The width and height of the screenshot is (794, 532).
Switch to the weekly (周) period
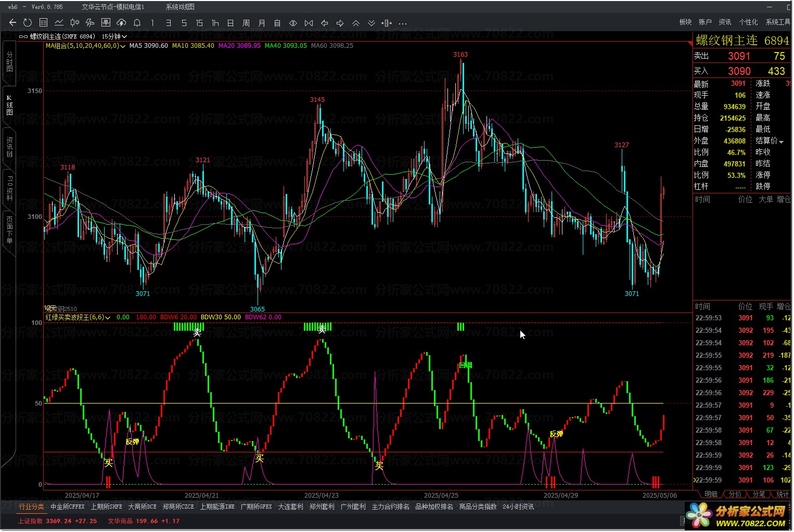(x=246, y=23)
